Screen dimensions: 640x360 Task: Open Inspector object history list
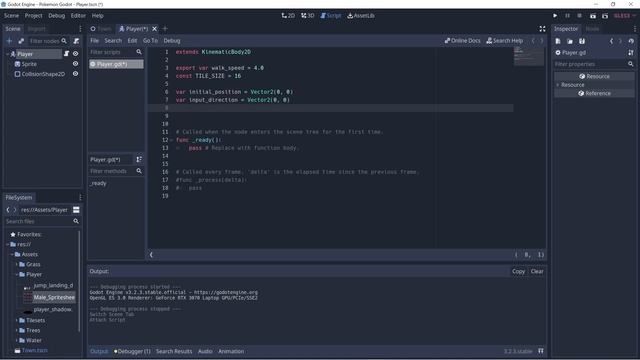point(631,41)
